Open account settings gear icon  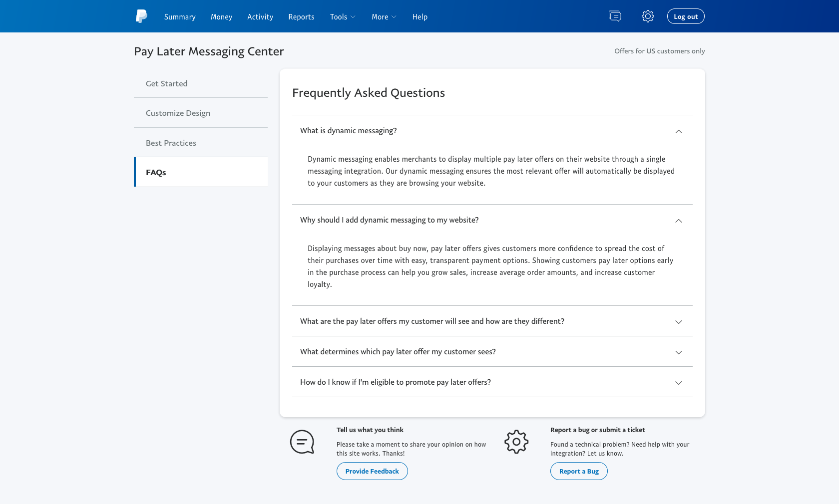pyautogui.click(x=648, y=16)
